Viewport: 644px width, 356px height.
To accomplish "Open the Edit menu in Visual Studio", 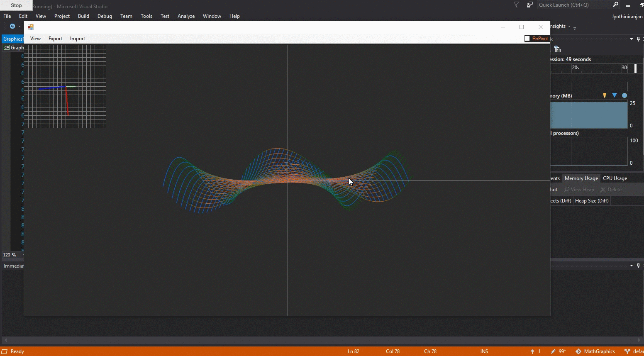I will (23, 16).
